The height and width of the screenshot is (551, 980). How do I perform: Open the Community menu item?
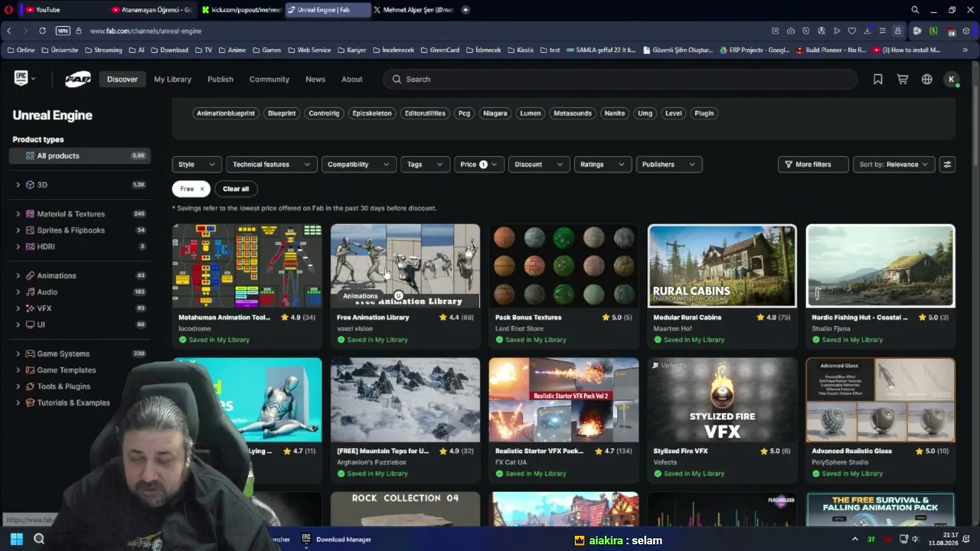269,79
